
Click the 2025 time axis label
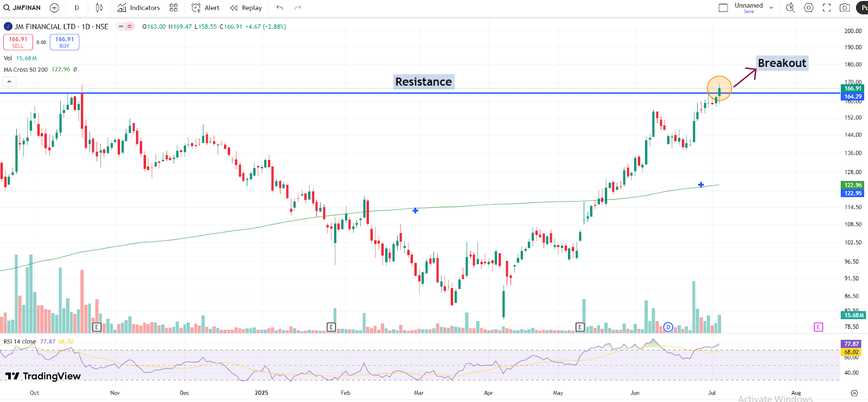(261, 393)
